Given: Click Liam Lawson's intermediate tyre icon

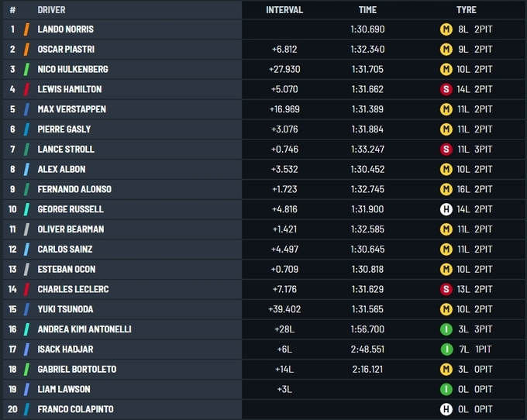Looking at the screenshot, I should point(446,389).
